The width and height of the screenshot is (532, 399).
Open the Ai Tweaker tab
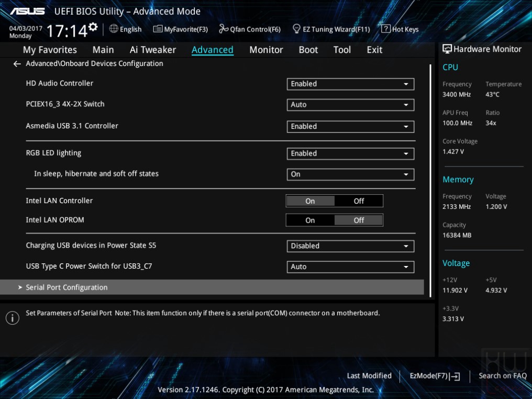pos(153,50)
